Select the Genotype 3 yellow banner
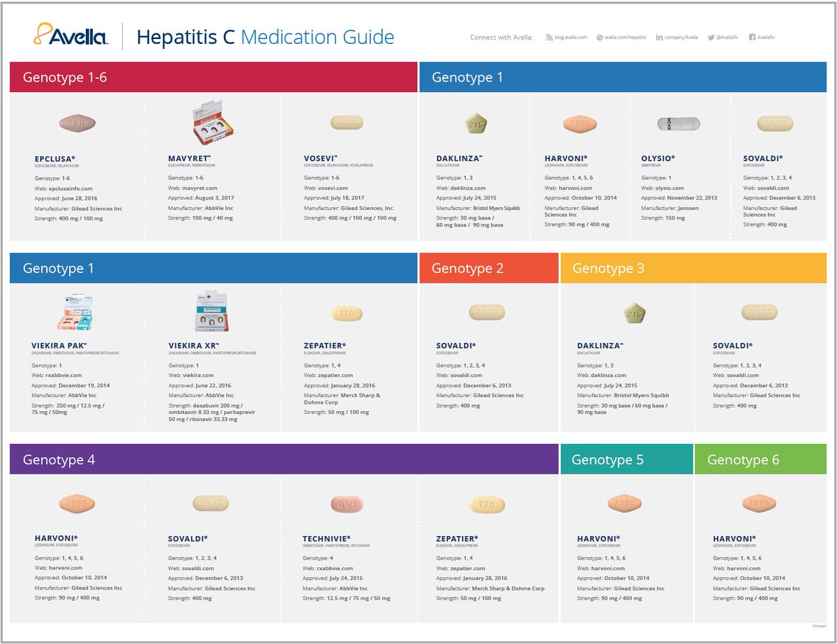837x644 pixels. tap(693, 268)
